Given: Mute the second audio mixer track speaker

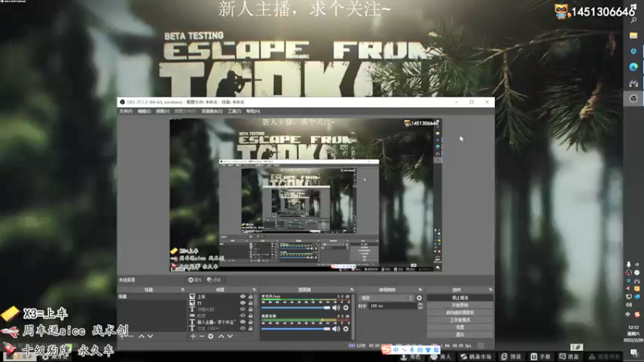Looking at the screenshot, I should [x=336, y=329].
